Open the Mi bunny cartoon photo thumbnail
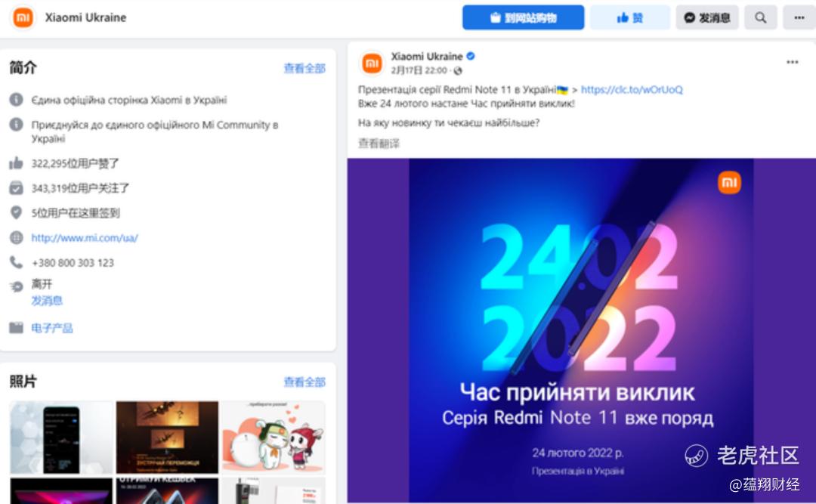 coord(274,437)
